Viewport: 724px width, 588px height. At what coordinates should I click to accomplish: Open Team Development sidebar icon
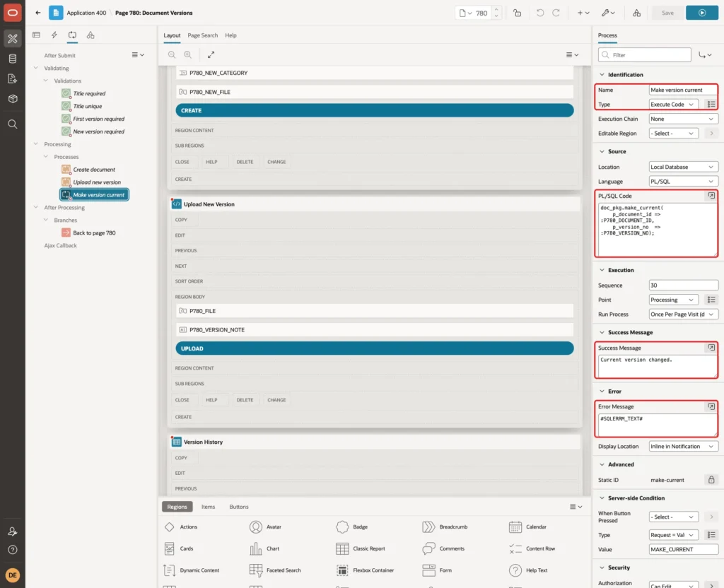[13, 78]
